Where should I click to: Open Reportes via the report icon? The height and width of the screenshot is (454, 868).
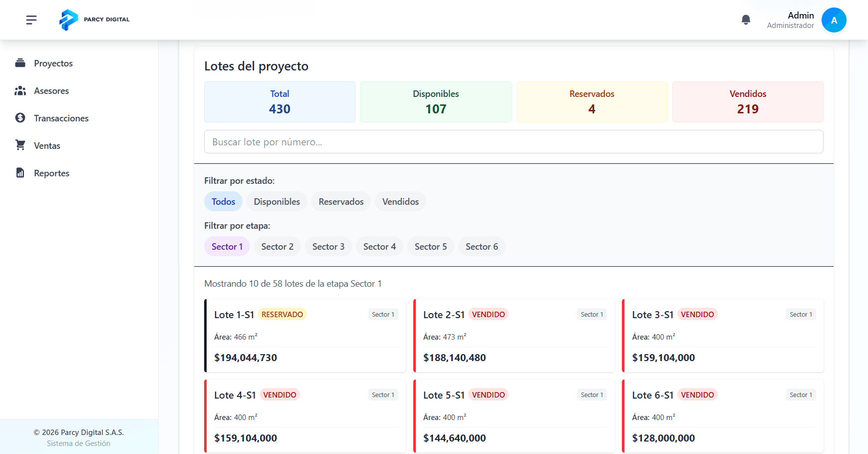pyautogui.click(x=20, y=173)
